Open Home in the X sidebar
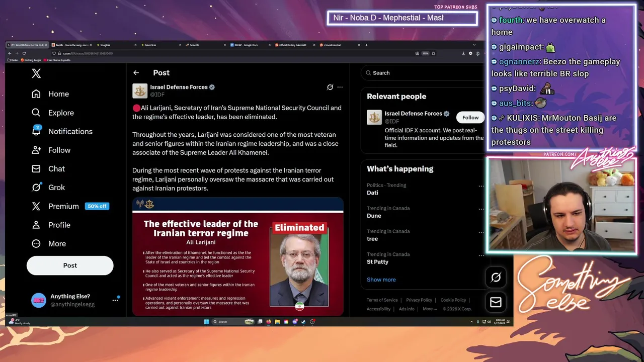 (x=50, y=94)
